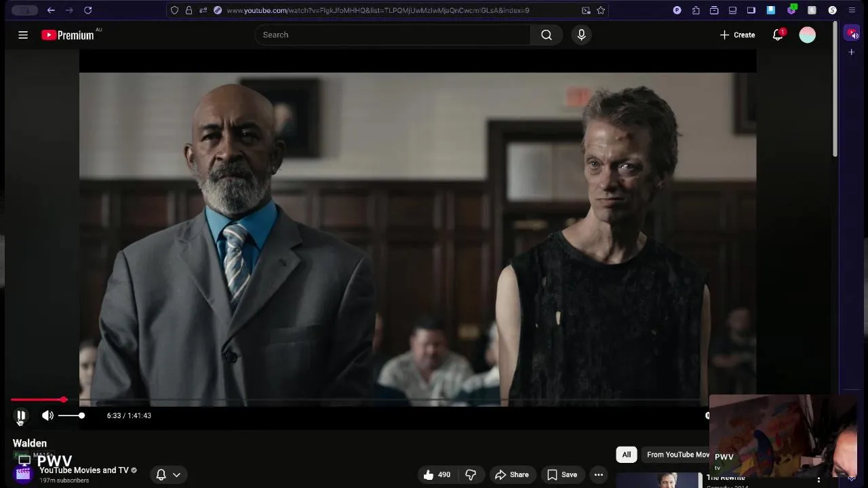This screenshot has height=488, width=868.
Task: Go back with browser back arrow
Action: [x=51, y=10]
